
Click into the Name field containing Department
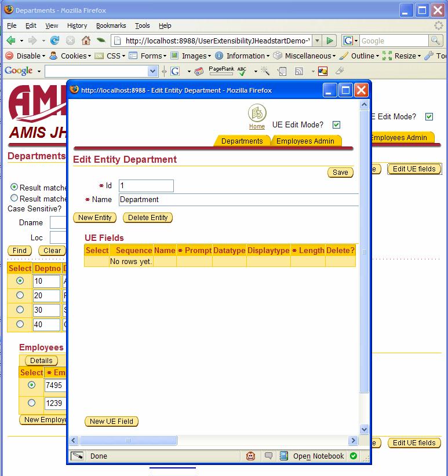(x=239, y=200)
